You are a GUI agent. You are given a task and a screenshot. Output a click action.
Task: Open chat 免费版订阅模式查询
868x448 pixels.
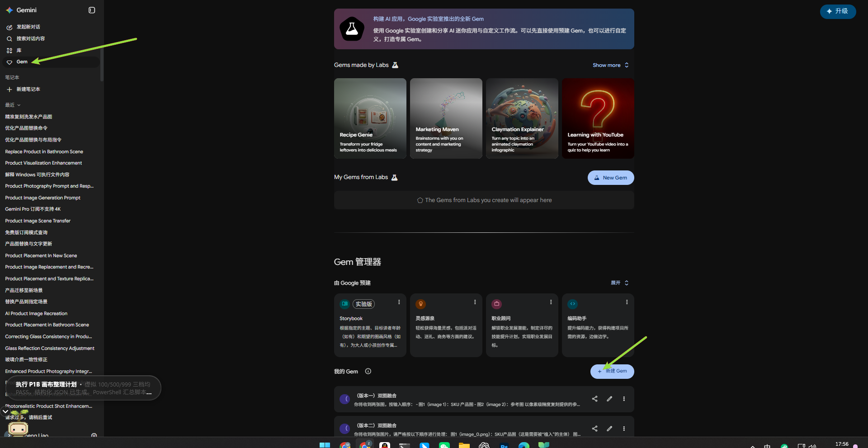click(x=26, y=232)
